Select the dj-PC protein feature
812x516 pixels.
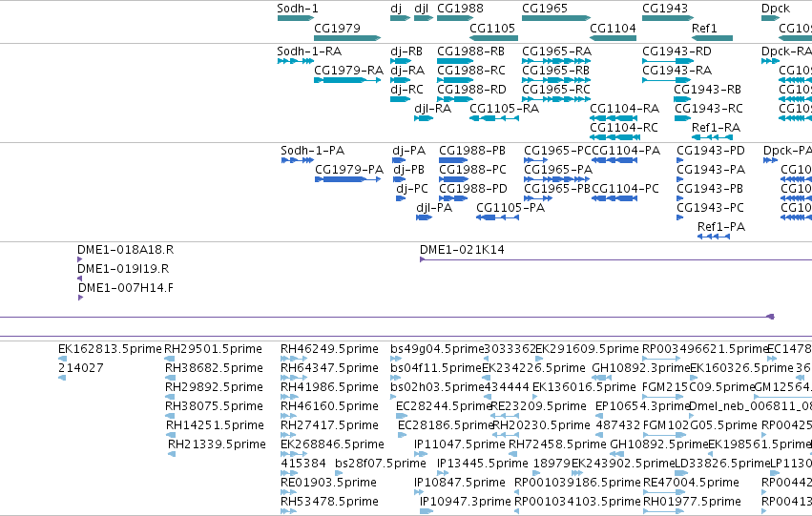[x=401, y=198]
